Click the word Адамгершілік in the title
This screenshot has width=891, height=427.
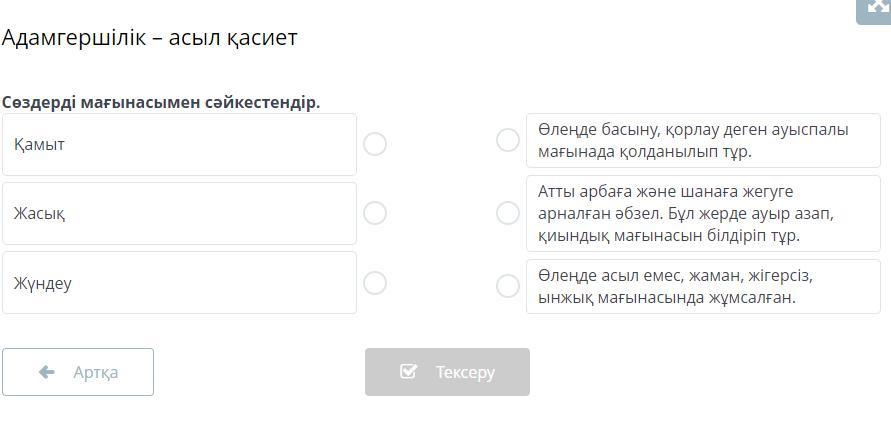click(74, 38)
